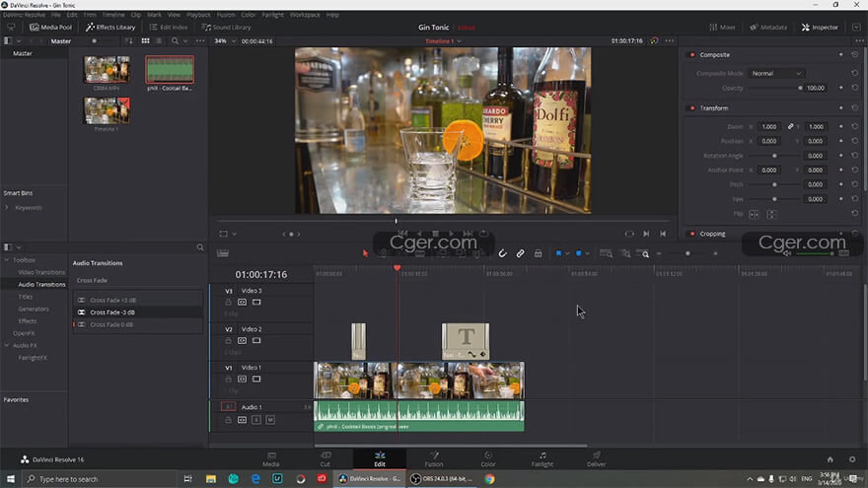The width and height of the screenshot is (868, 488).
Task: Select Cross Fade +3 dB transition
Action: [x=138, y=300]
